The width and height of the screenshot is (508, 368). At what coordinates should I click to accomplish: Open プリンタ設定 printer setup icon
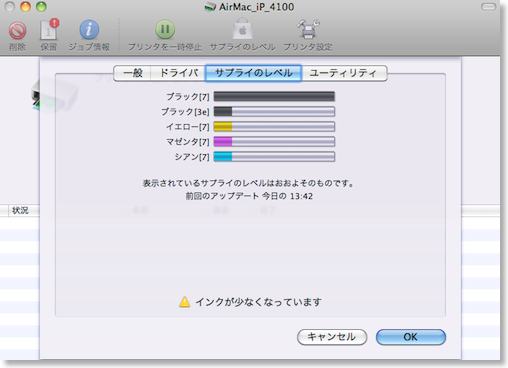pyautogui.click(x=308, y=29)
